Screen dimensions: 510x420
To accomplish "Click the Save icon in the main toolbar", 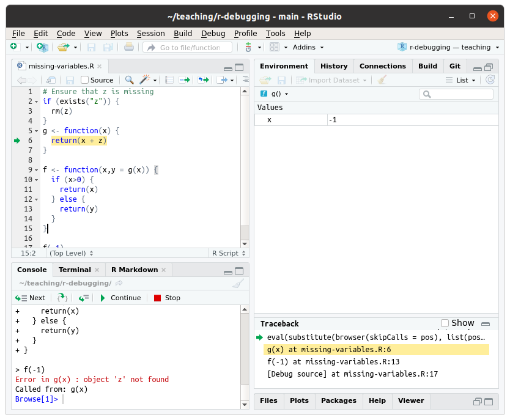I will point(91,48).
